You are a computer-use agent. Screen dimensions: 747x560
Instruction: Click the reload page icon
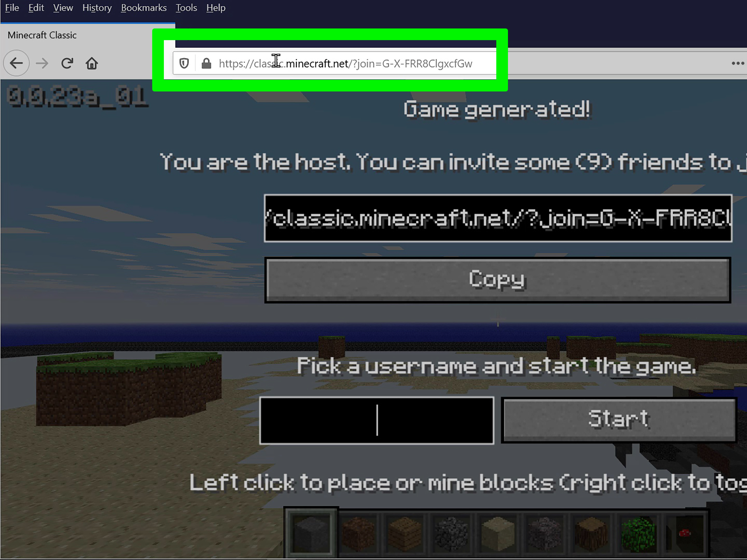click(x=67, y=63)
